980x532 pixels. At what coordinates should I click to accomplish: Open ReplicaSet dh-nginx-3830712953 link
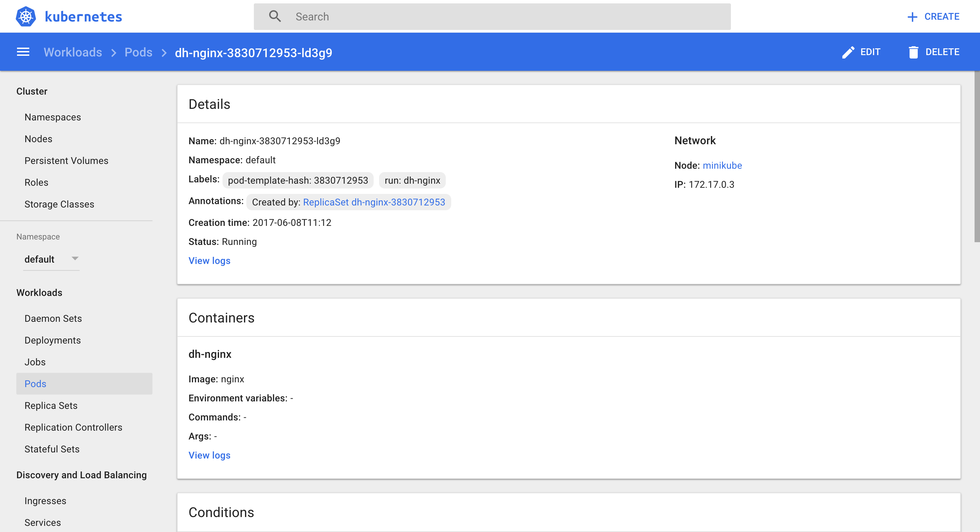pos(374,202)
